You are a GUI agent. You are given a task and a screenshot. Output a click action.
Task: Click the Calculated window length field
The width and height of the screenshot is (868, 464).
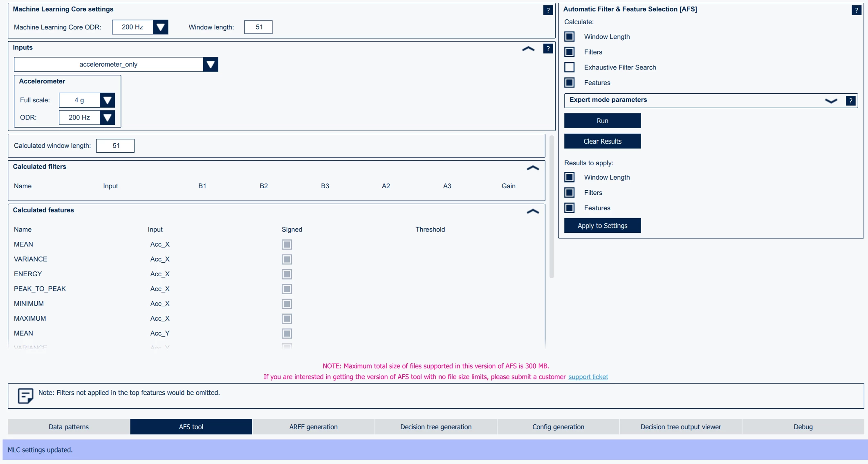(115, 146)
